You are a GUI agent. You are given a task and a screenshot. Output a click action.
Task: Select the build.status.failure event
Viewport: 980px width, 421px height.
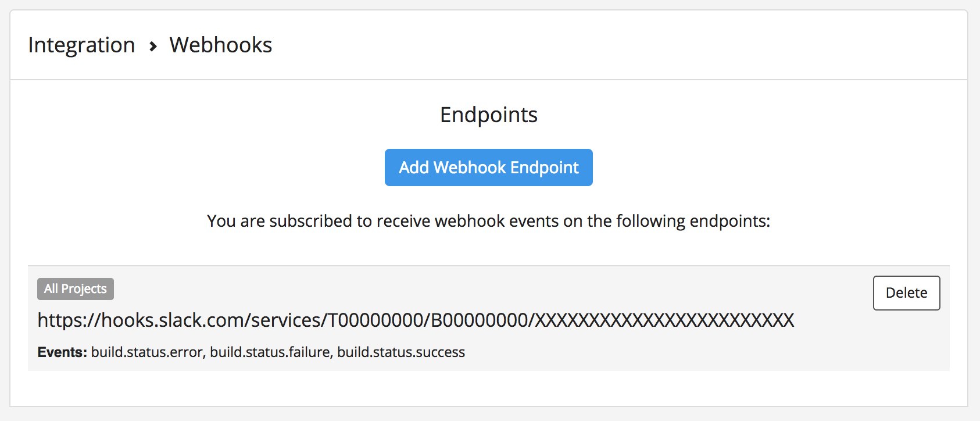pos(270,352)
